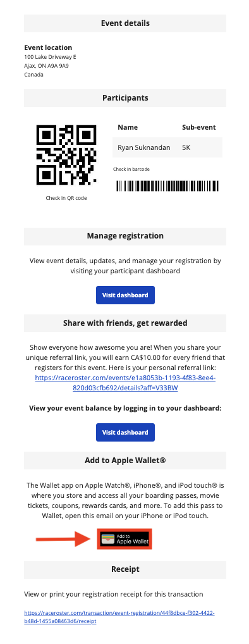Viewport: 249px width, 644px height.
Task: Click the Add to Apple Wallet badge
Action: (x=124, y=539)
